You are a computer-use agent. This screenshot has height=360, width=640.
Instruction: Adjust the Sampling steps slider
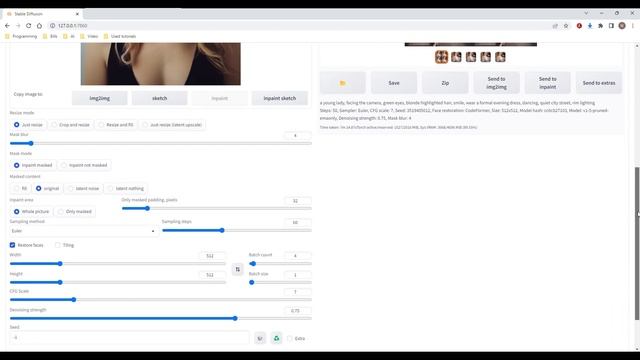[x=237, y=230]
